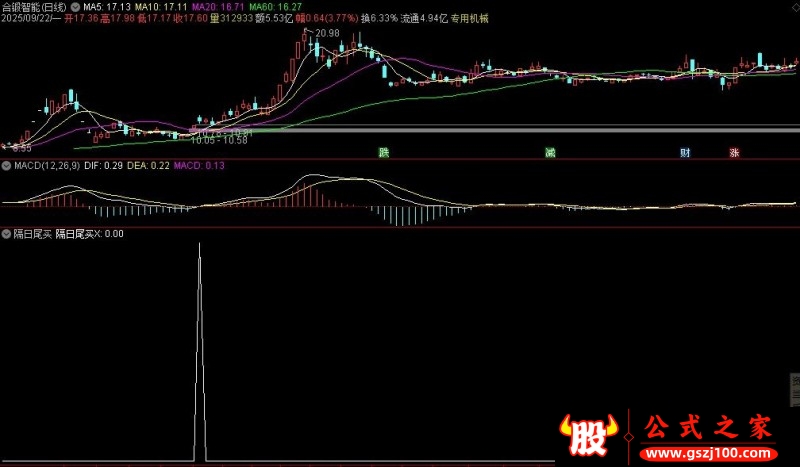Open the MACD panel circular menu icon
This screenshot has height=467, width=800.
click(6, 165)
